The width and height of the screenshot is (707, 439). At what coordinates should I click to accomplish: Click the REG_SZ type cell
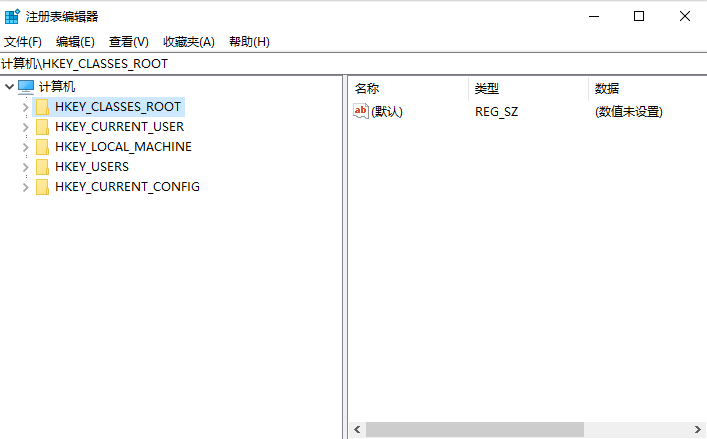point(496,111)
